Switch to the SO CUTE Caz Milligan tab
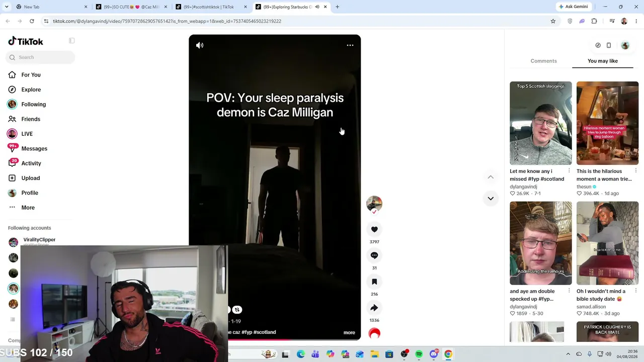Image resolution: width=644 pixels, height=362 pixels. 132,7
